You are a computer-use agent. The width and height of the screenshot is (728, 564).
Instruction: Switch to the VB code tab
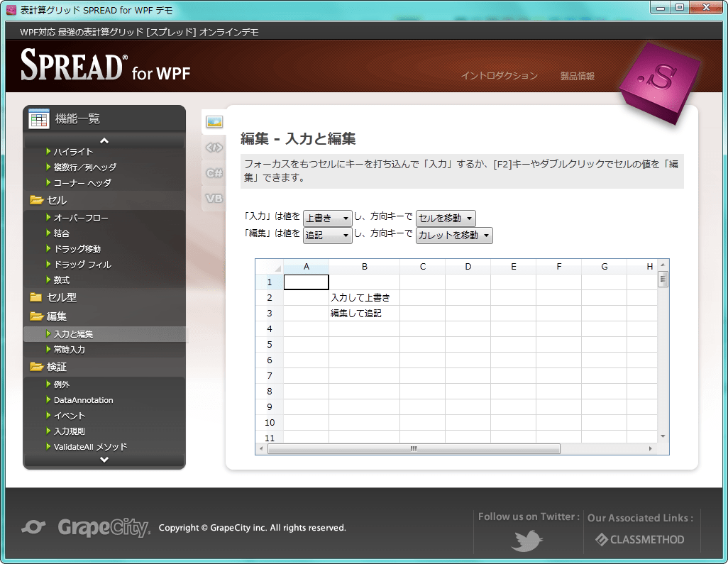coord(214,198)
